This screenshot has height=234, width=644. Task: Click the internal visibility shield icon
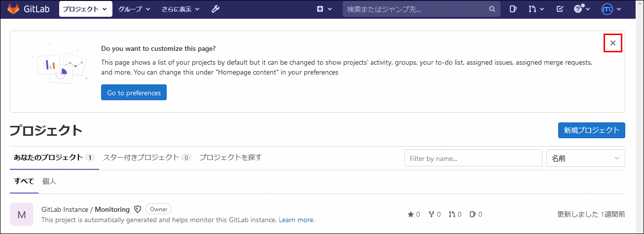[138, 209]
